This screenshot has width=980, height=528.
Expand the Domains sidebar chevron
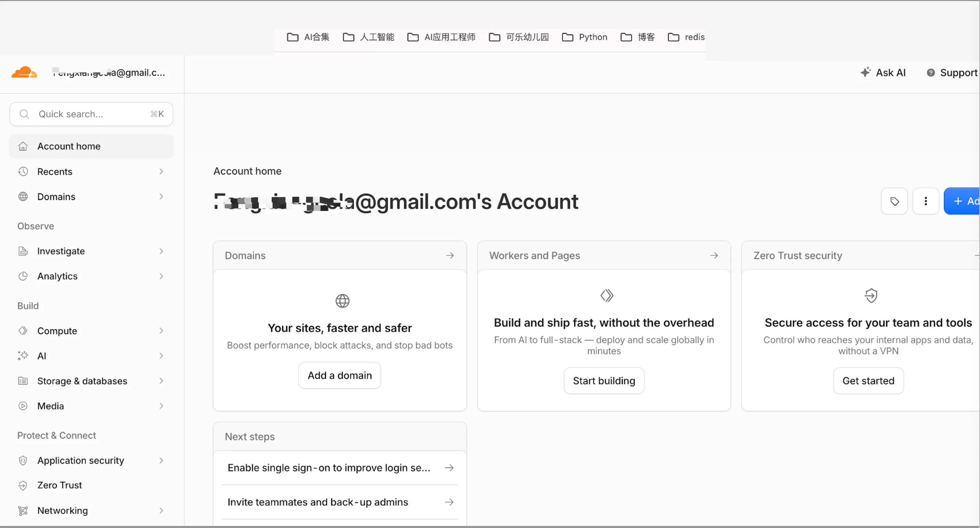[161, 197]
